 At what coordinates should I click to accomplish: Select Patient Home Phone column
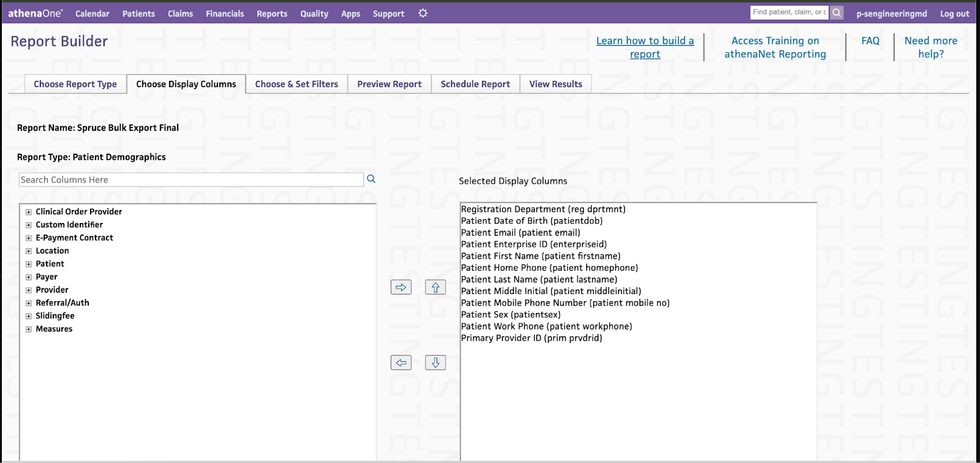point(549,268)
